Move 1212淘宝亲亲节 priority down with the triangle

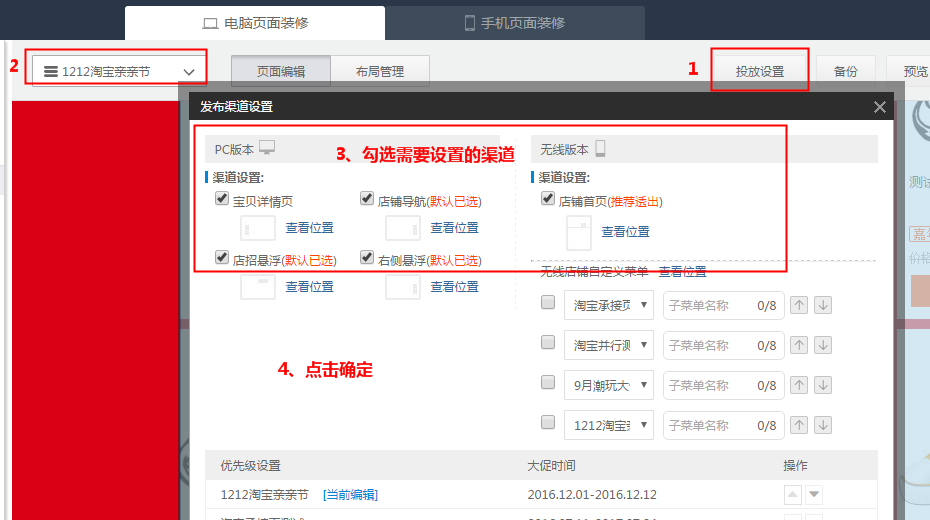click(x=815, y=494)
